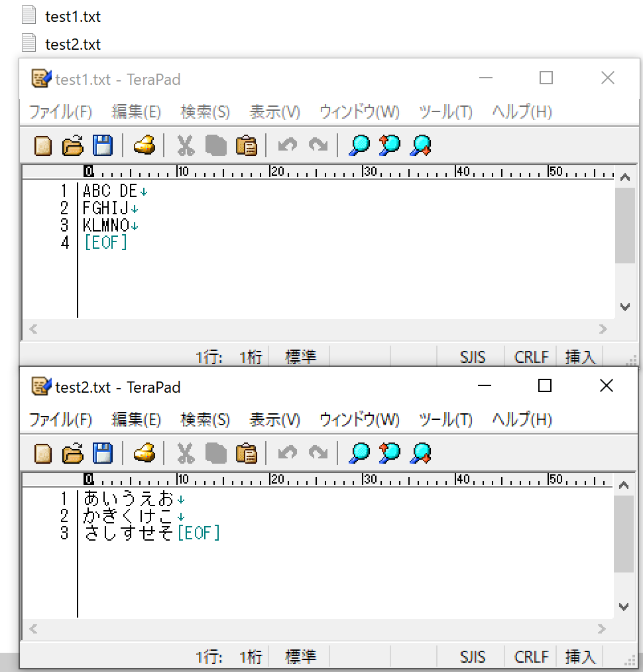Save test1.txt using the floppy disk icon
Viewport: 643px width, 672px height.
pos(103,145)
